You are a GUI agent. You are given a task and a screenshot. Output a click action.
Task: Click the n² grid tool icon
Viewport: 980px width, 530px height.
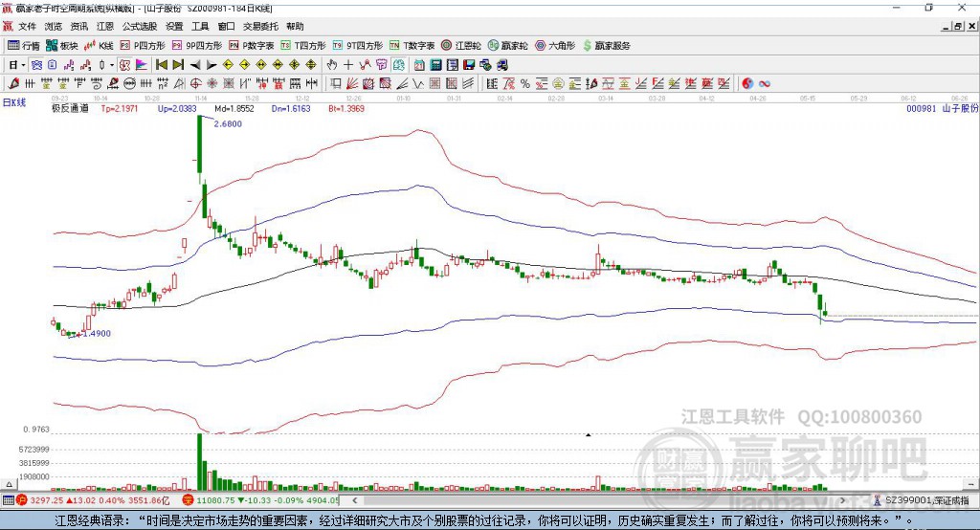(x=163, y=84)
